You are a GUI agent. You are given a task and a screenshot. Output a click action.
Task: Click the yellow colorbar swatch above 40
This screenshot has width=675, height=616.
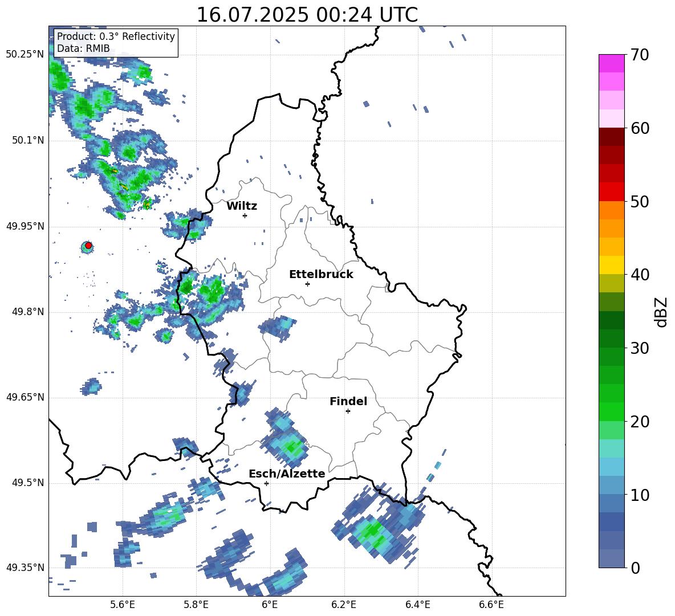(x=611, y=265)
